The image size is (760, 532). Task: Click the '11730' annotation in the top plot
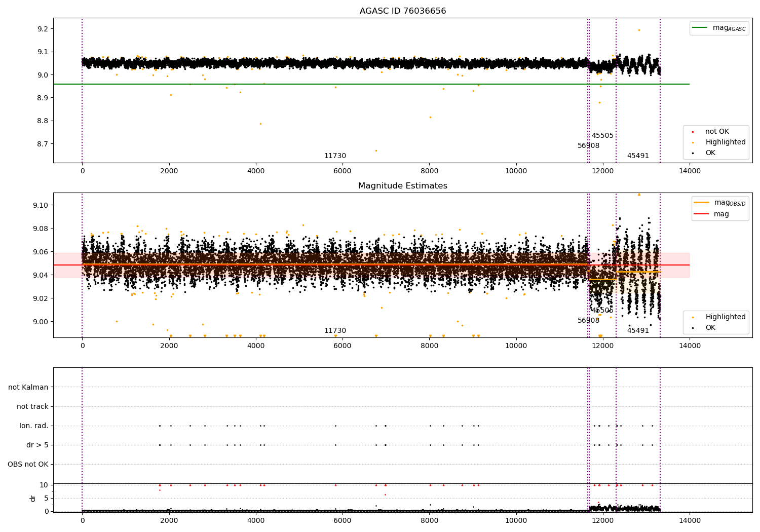tap(335, 156)
